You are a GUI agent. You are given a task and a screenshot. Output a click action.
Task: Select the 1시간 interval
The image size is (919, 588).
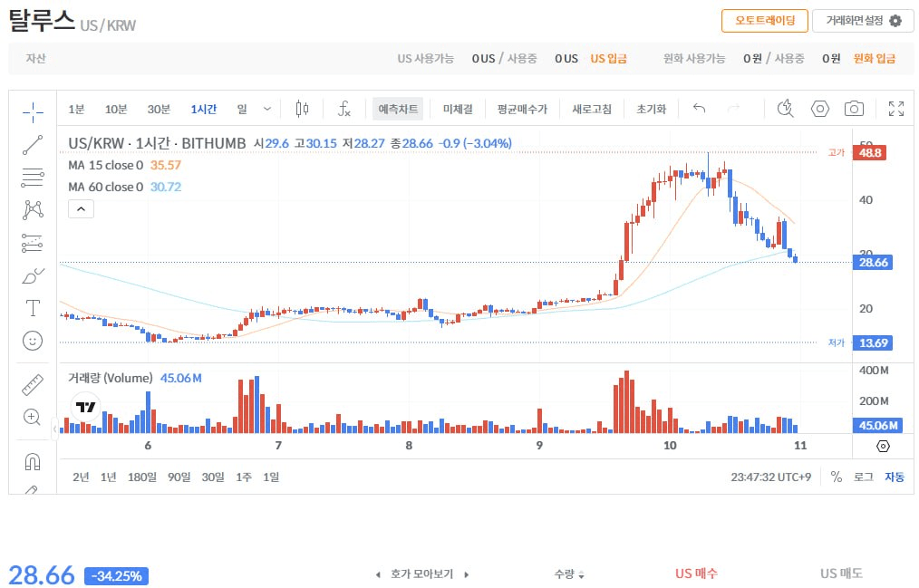(x=203, y=109)
